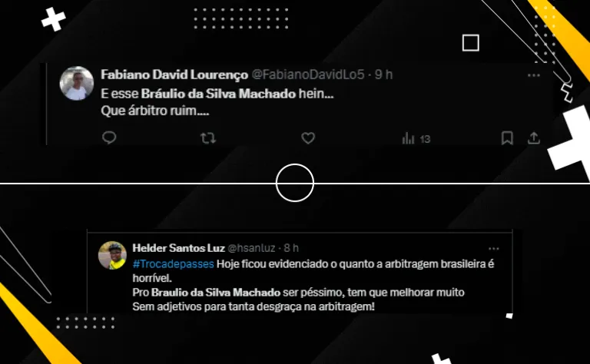The height and width of the screenshot is (364, 590).
Task: View analytics showing 13 views
Action: point(416,139)
